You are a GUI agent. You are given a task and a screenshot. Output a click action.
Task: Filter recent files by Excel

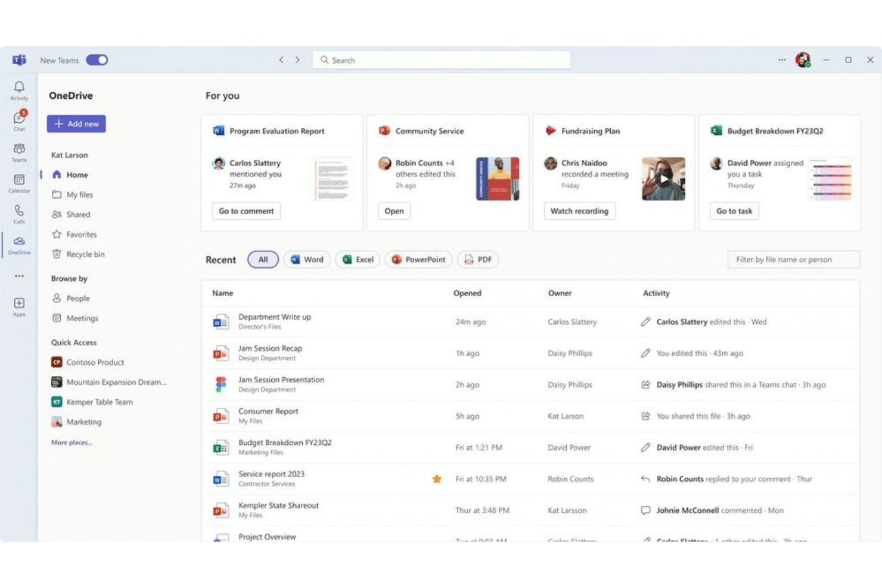click(358, 260)
